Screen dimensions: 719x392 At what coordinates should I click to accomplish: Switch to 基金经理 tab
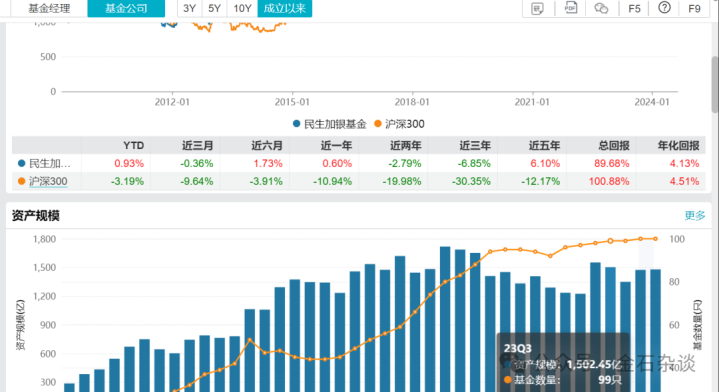(49, 8)
